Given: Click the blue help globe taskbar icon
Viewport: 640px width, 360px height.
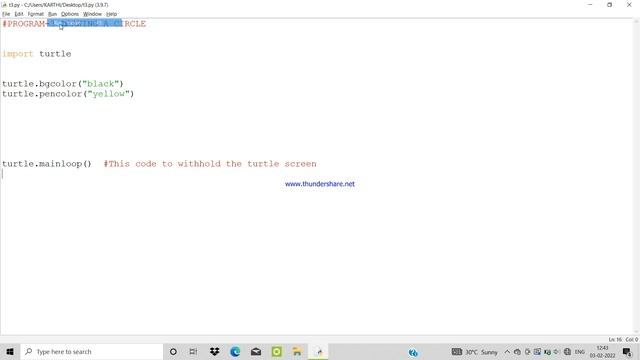Looking at the screenshot, I should pyautogui.click(x=413, y=352).
